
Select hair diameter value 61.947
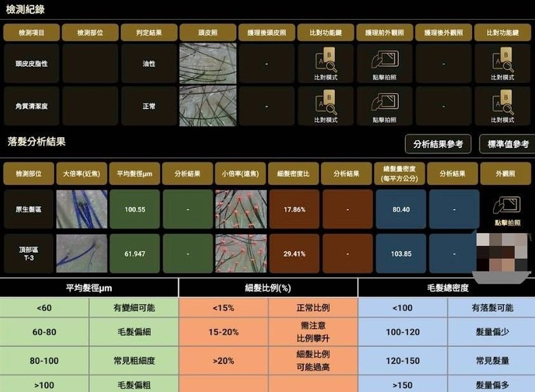click(134, 254)
